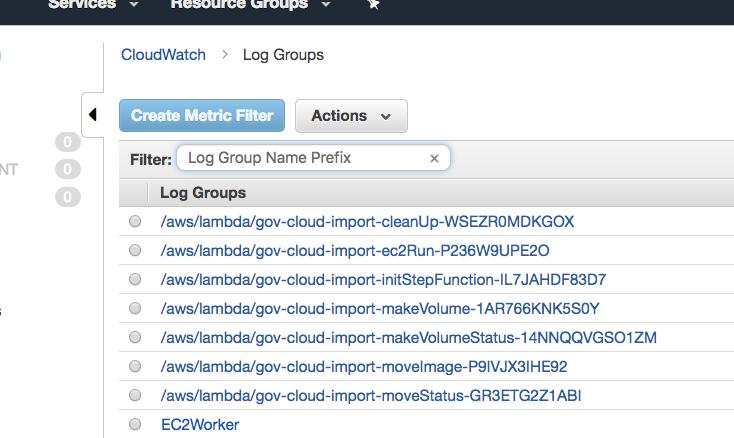Select radio for makeVolume-1AR766KNK5S0Y log group
734x438 pixels.
(x=135, y=308)
